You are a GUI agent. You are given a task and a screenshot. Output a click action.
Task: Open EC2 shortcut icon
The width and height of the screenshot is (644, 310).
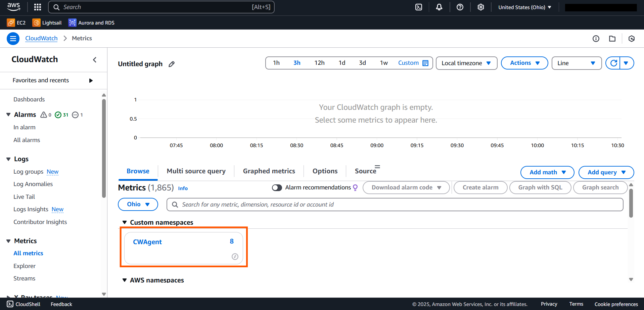(x=11, y=23)
